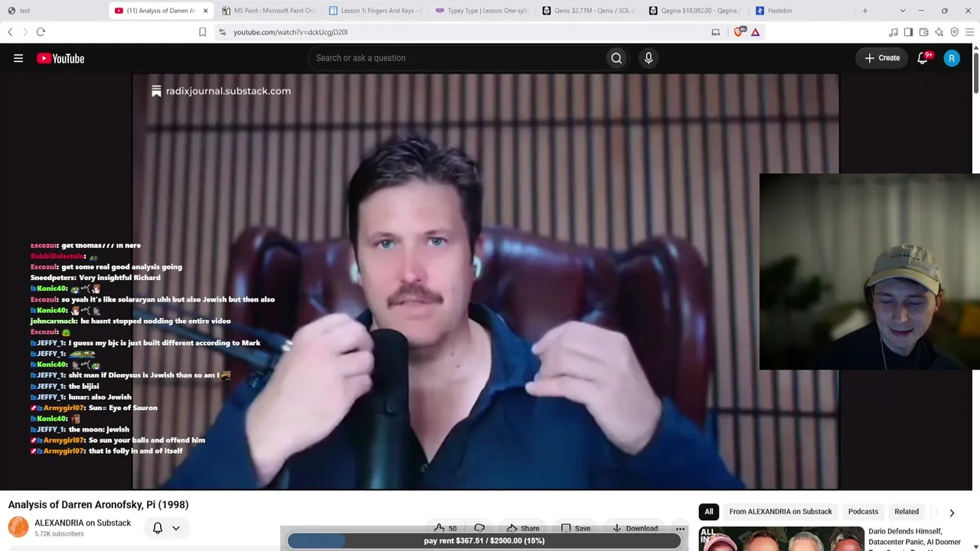Image resolution: width=980 pixels, height=551 pixels.
Task: Click chat message 'Sun= Eye of Sauron'
Action: (122, 408)
